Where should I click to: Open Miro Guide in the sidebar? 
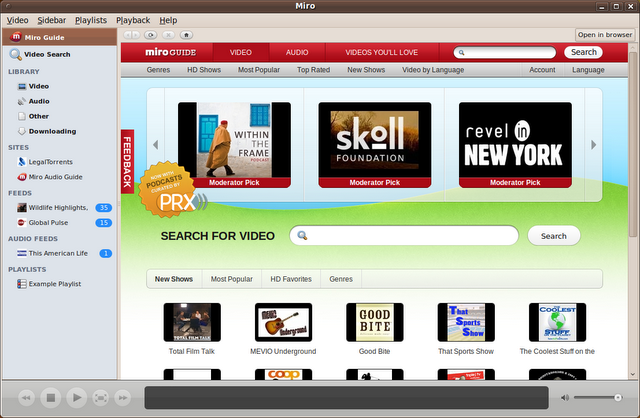point(59,37)
